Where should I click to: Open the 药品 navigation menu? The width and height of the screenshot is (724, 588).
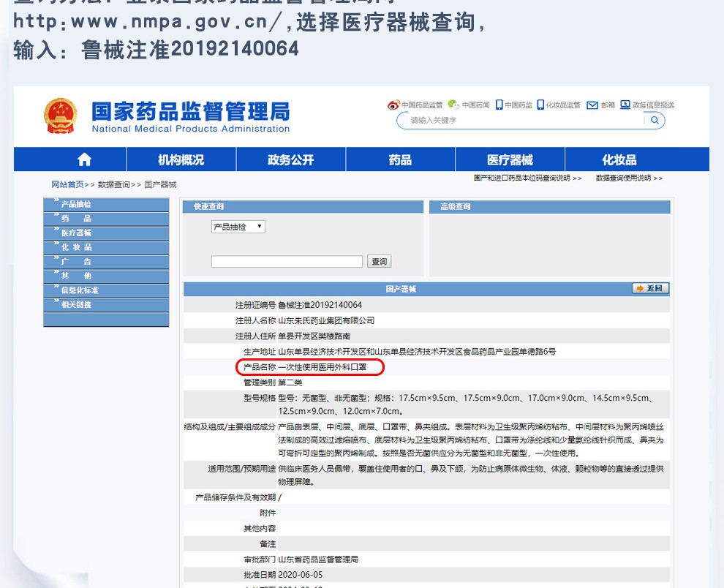point(400,160)
